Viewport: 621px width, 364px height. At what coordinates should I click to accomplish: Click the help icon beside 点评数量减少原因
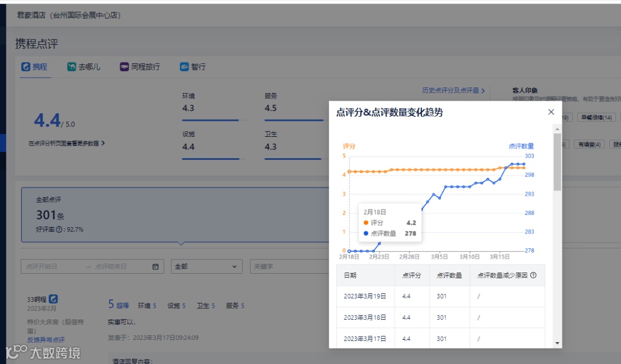click(534, 275)
